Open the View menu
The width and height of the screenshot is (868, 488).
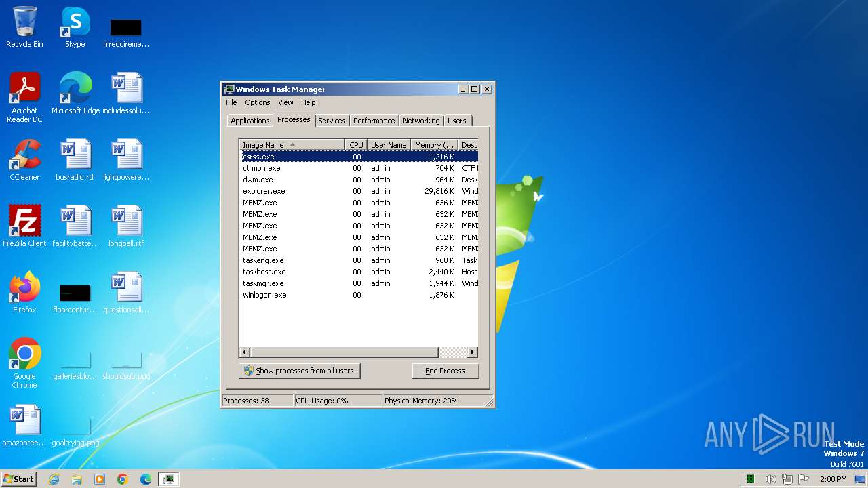[x=285, y=102]
